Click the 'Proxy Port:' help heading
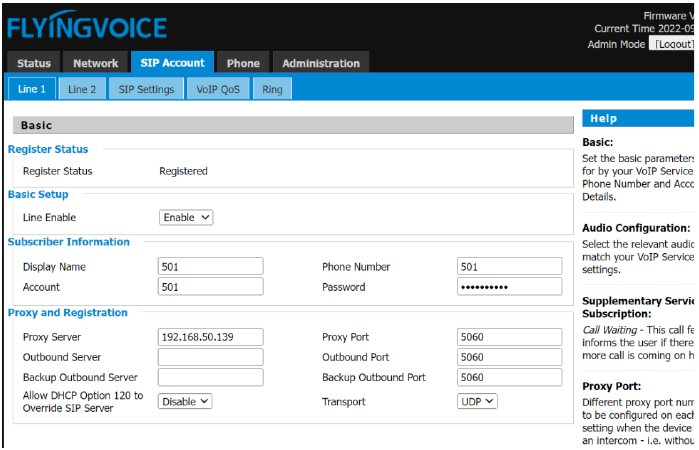 click(612, 386)
